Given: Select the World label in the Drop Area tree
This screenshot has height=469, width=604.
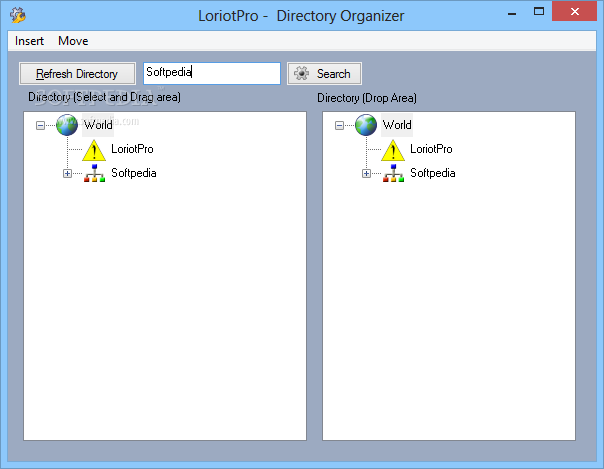Looking at the screenshot, I should (397, 125).
